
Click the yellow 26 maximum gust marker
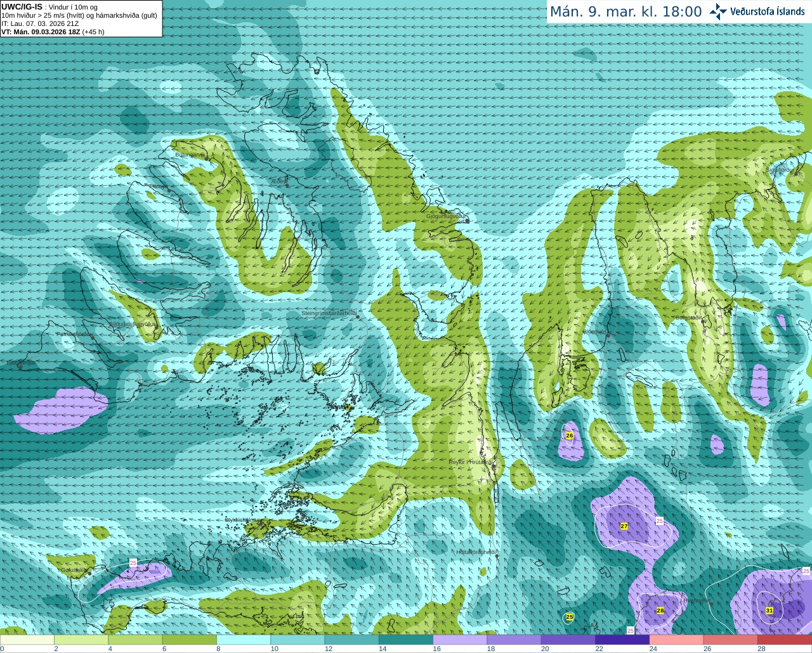pos(570,436)
